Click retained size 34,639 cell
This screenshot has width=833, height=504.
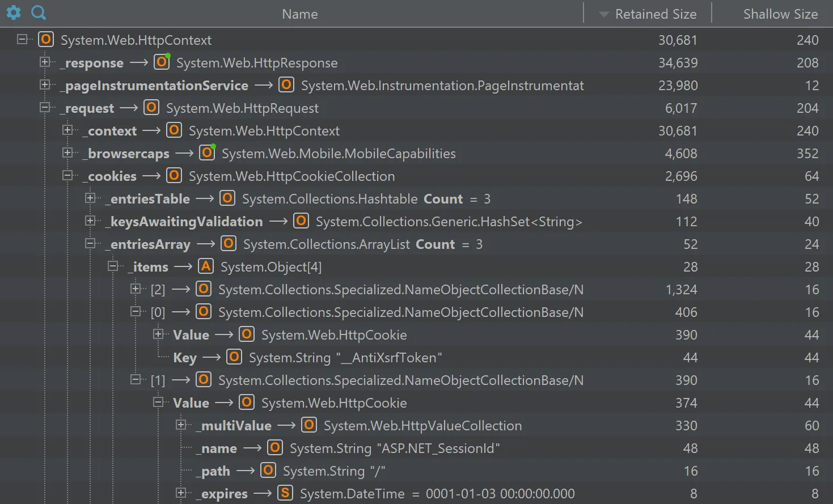(678, 63)
